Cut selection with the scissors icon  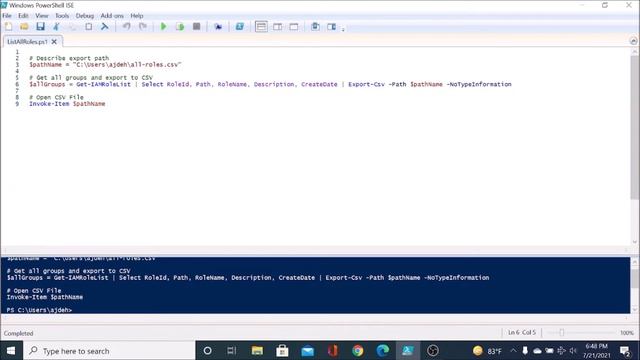point(56,27)
